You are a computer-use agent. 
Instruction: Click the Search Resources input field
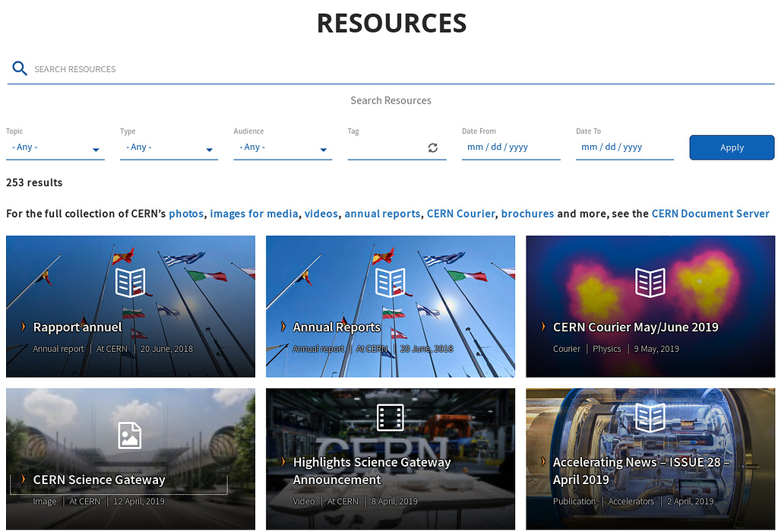pyautogui.click(x=304, y=68)
